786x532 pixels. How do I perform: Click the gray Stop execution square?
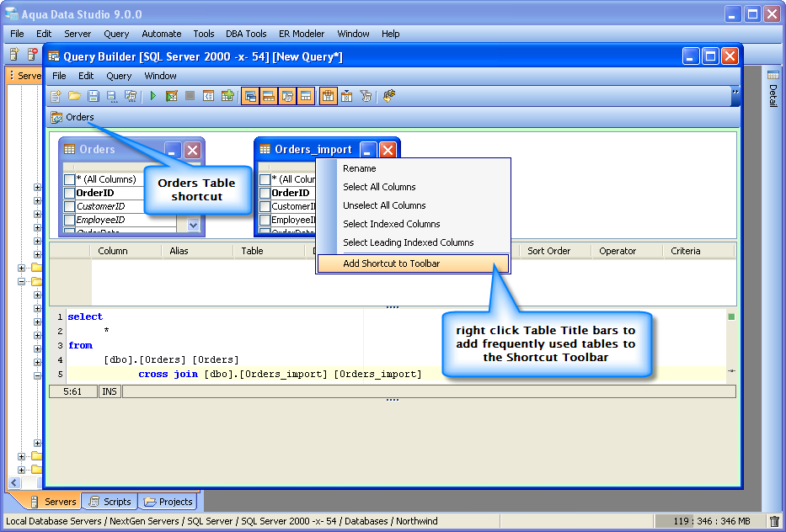point(190,96)
